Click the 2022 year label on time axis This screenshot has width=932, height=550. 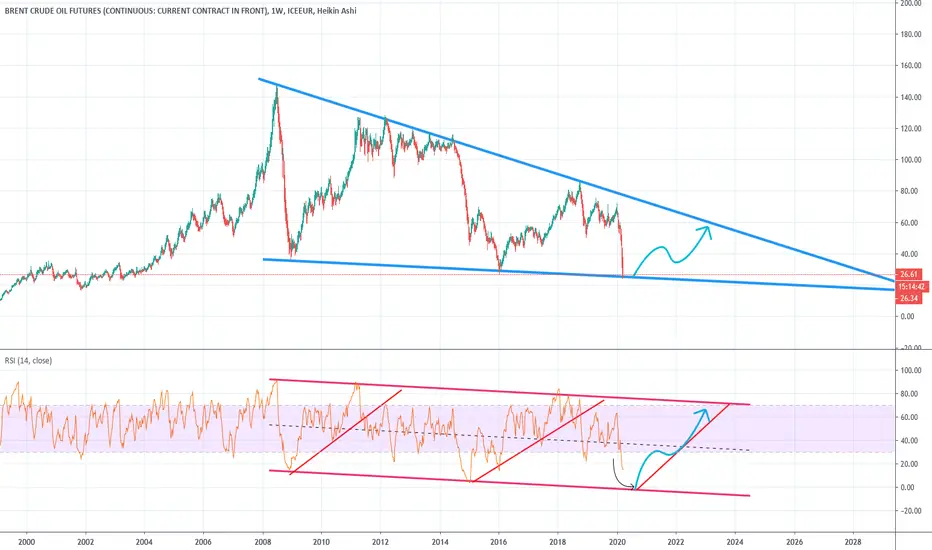(676, 542)
